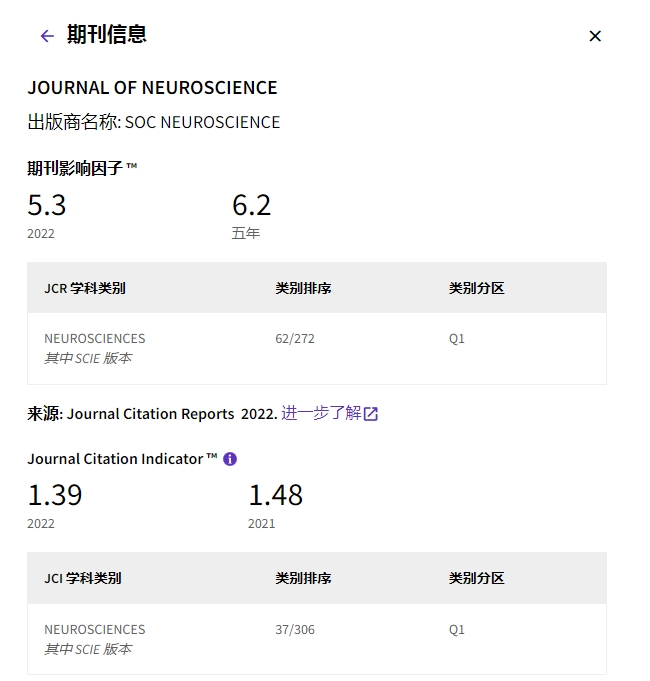Screen dimensions: 650x681
Task: Click the 类别分区 header in JCR table
Action: (476, 288)
